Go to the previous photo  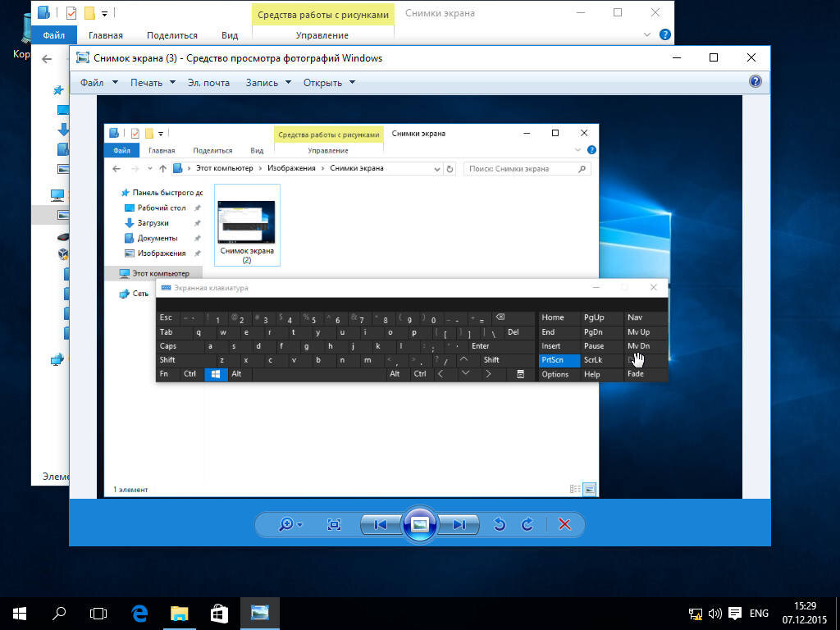coord(381,524)
